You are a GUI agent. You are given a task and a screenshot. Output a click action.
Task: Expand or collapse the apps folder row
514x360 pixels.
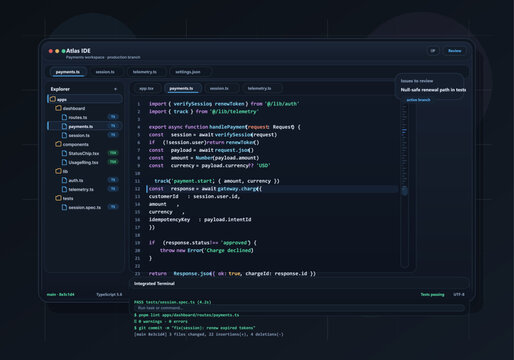pos(85,99)
